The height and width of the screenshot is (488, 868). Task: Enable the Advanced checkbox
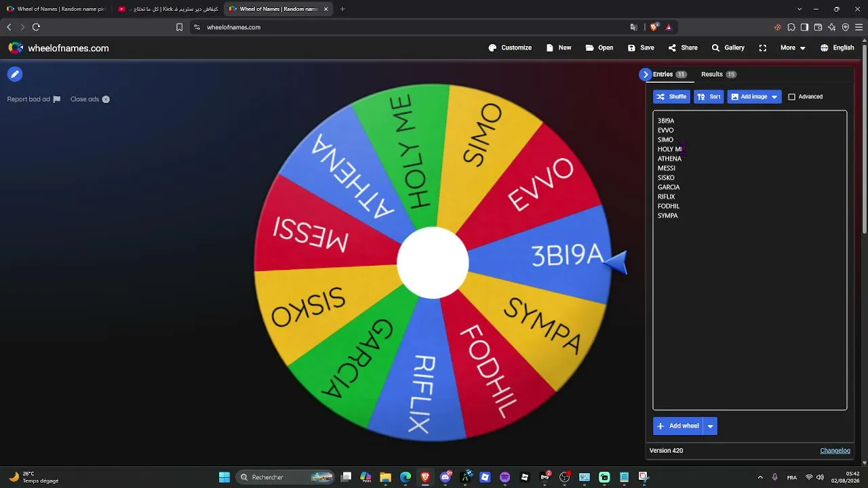[791, 97]
